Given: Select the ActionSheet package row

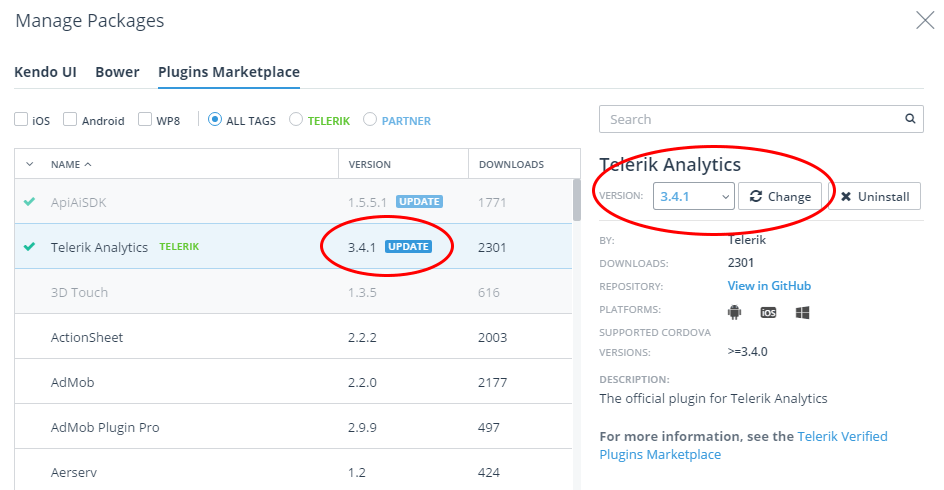Looking at the screenshot, I should pyautogui.click(x=293, y=337).
